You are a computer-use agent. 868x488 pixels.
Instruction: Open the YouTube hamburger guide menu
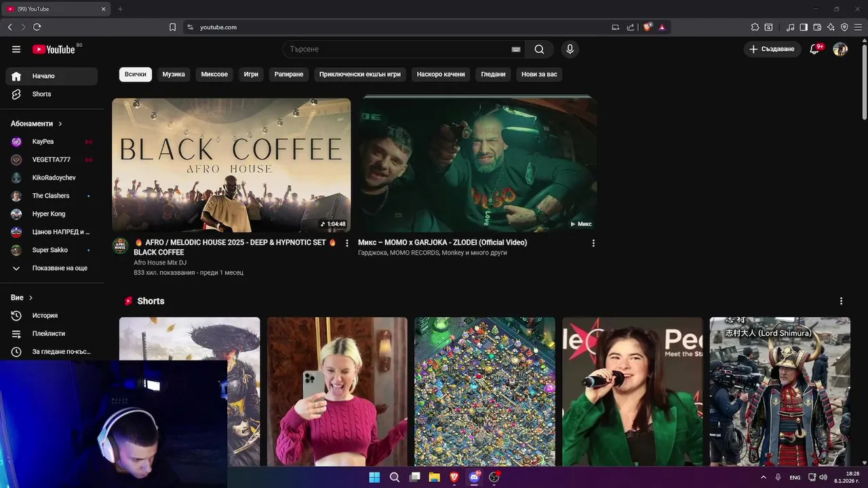coord(16,49)
